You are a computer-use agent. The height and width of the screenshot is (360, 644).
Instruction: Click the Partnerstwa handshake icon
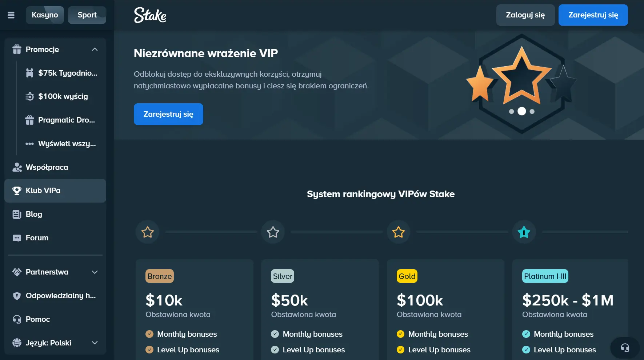pyautogui.click(x=17, y=272)
